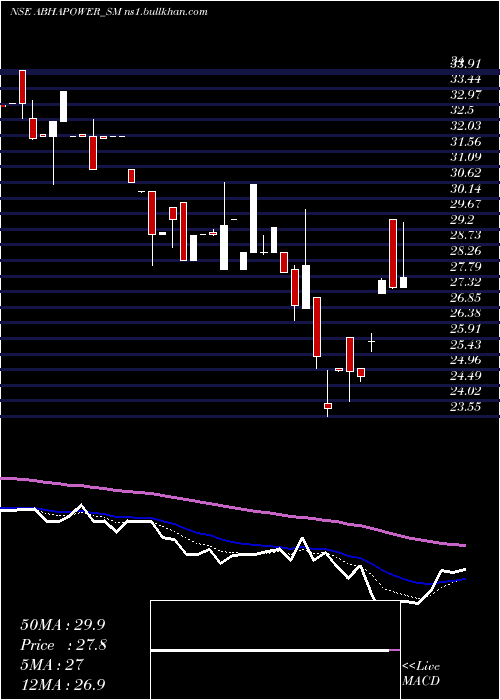Screen dimensions: 500x700
Task: Select the 33.91 price axis label
Action: tap(466, 64)
